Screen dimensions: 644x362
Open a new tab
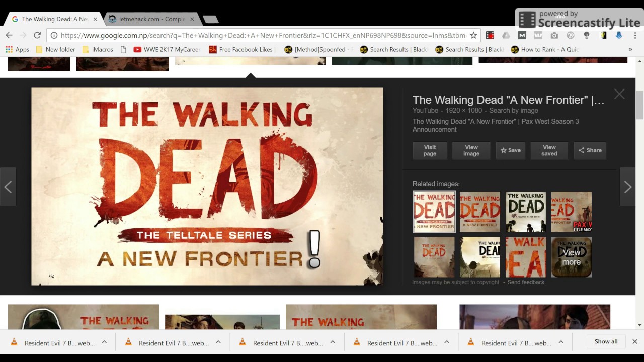tap(210, 20)
